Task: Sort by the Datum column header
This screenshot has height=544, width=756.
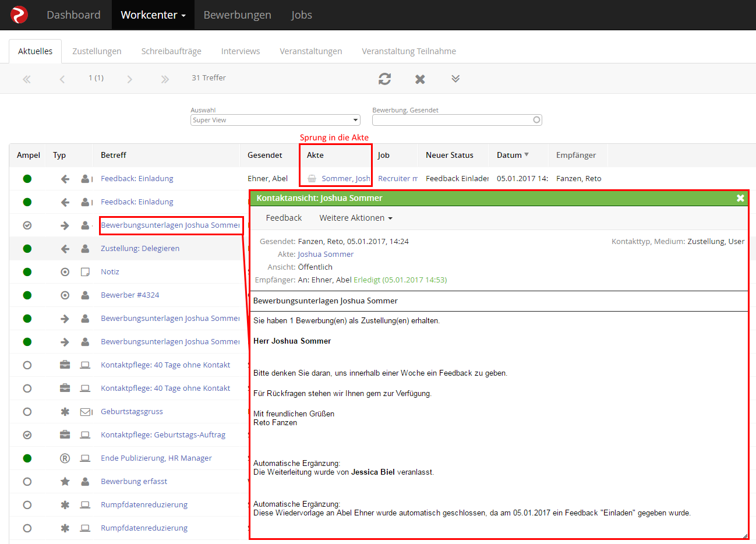Action: point(513,155)
